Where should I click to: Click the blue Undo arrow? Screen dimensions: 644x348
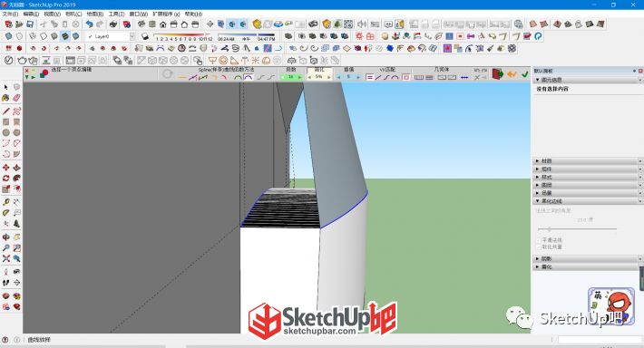coord(89,24)
